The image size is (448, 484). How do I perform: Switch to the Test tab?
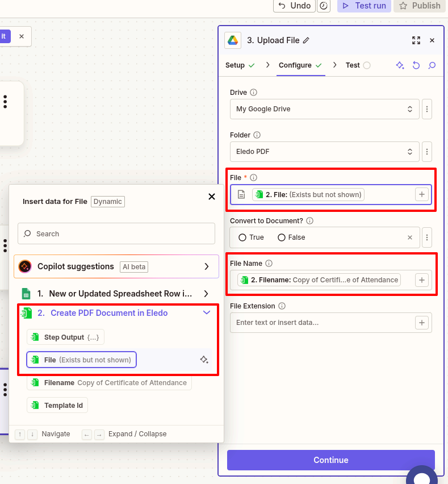coord(358,65)
